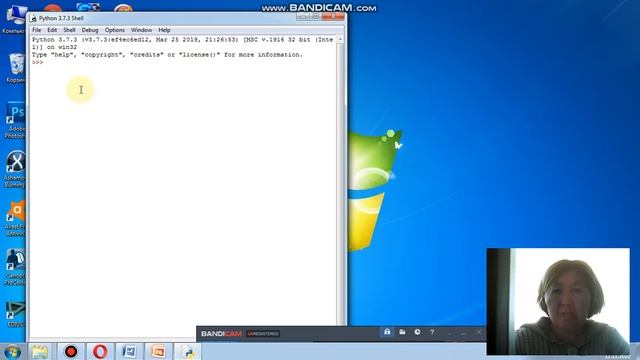Open the Opera browser from the taskbar
The width and height of the screenshot is (640, 360).
pos(100,352)
